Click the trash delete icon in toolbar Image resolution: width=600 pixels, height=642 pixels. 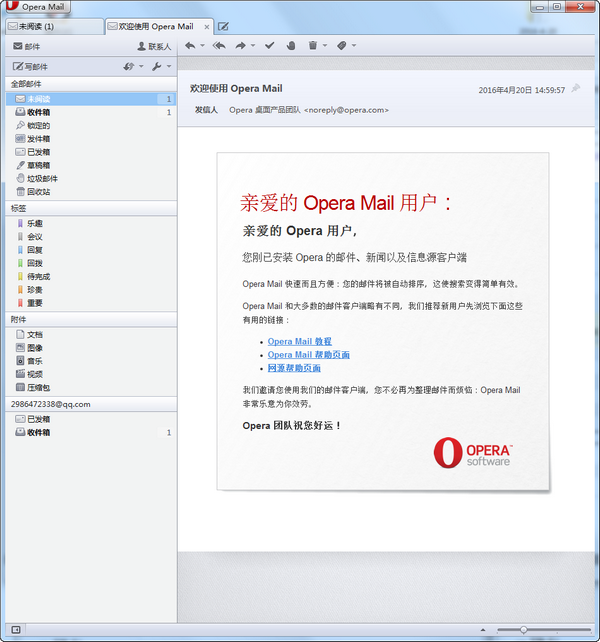coord(313,46)
